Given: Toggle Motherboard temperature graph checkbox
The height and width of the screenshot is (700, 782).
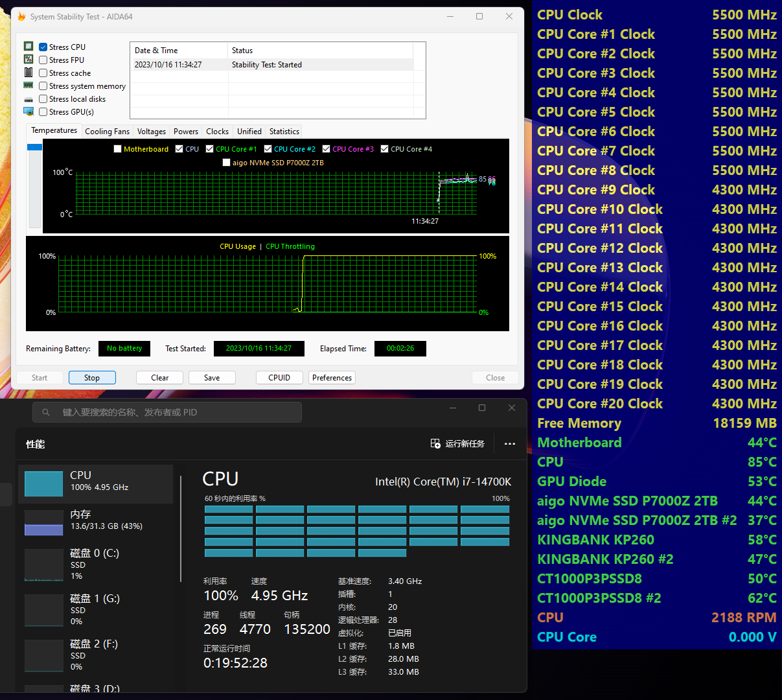Looking at the screenshot, I should [117, 148].
